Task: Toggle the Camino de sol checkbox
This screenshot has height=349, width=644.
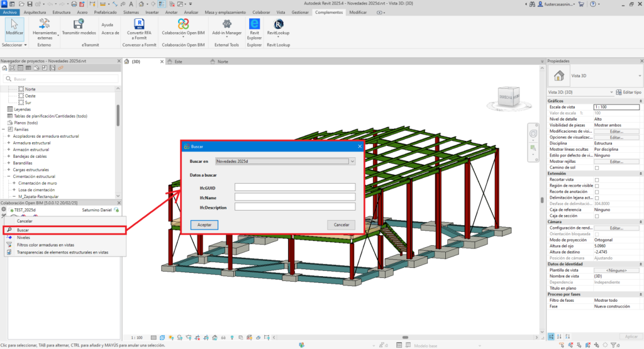Action: tap(597, 168)
